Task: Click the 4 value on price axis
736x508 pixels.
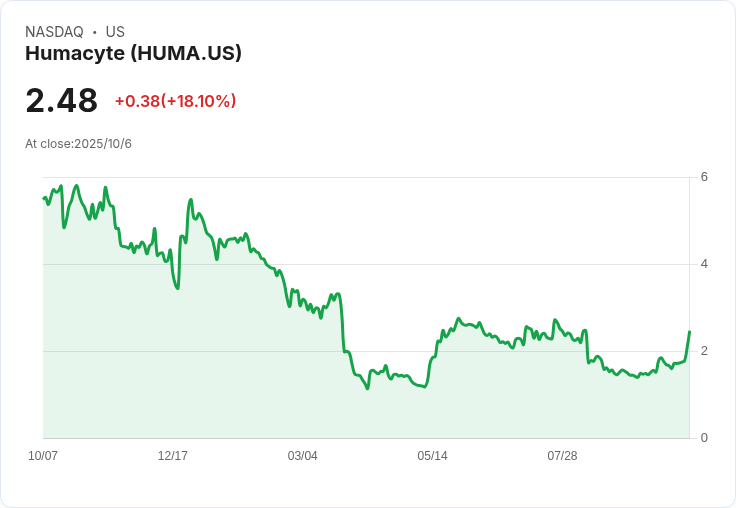Action: coord(704,264)
